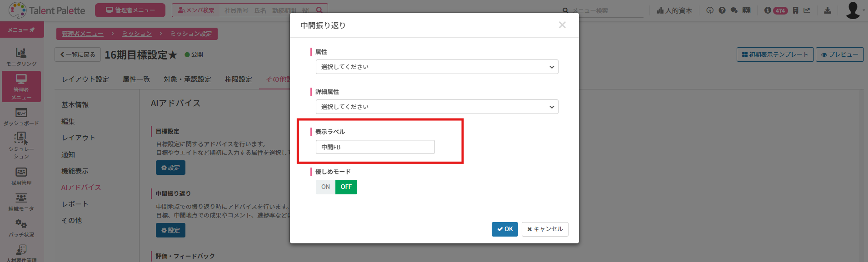Open バッチ状況 gears icon in sidebar
Screen dimensions: 868x262
(x=21, y=228)
